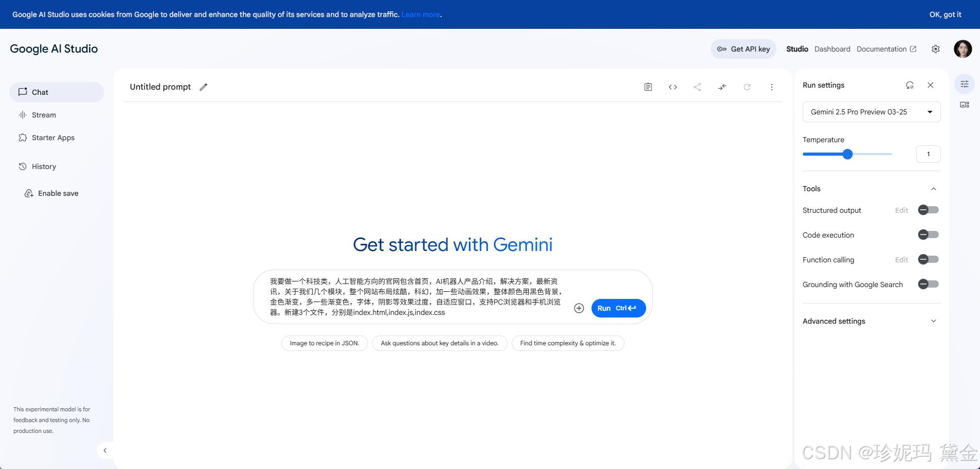Choose the Image to recipe in JSON suggestion
The image size is (980, 469).
coord(325,343)
